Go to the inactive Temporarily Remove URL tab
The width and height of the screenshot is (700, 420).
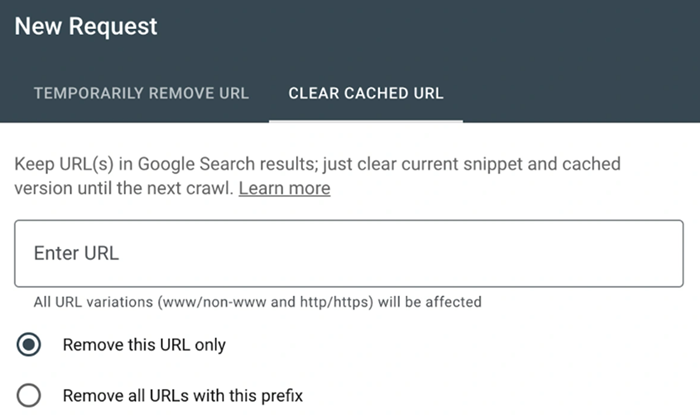click(x=141, y=93)
